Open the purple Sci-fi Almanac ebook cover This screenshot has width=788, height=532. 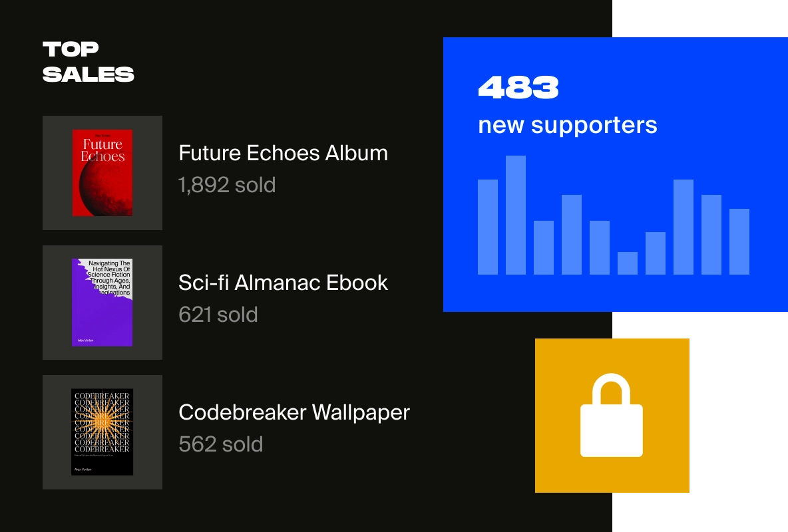pos(102,303)
